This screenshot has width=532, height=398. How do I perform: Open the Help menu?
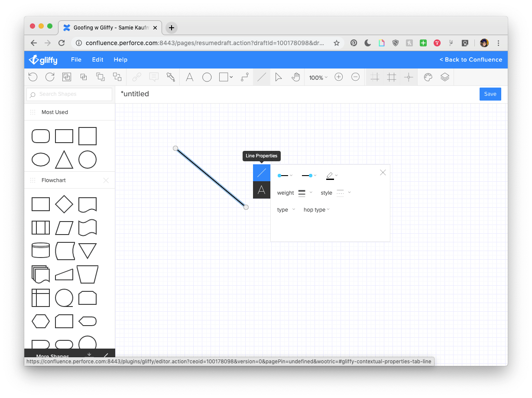(120, 59)
